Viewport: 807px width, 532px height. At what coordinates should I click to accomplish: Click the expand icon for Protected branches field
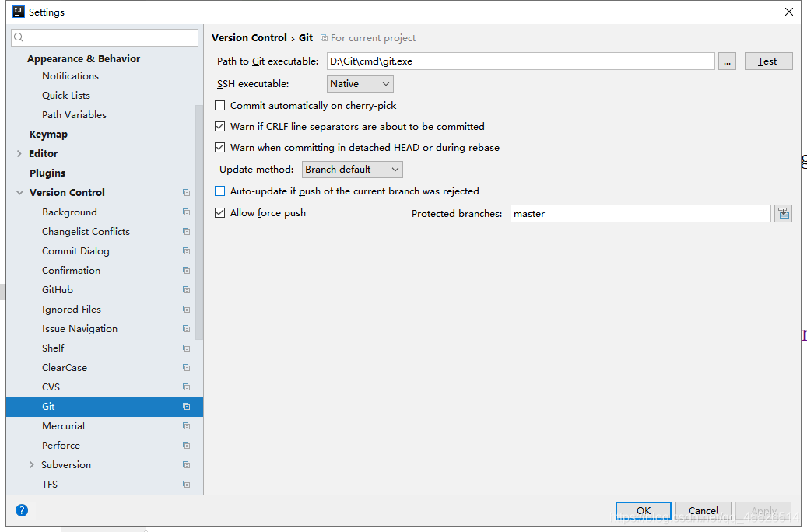pyautogui.click(x=784, y=214)
